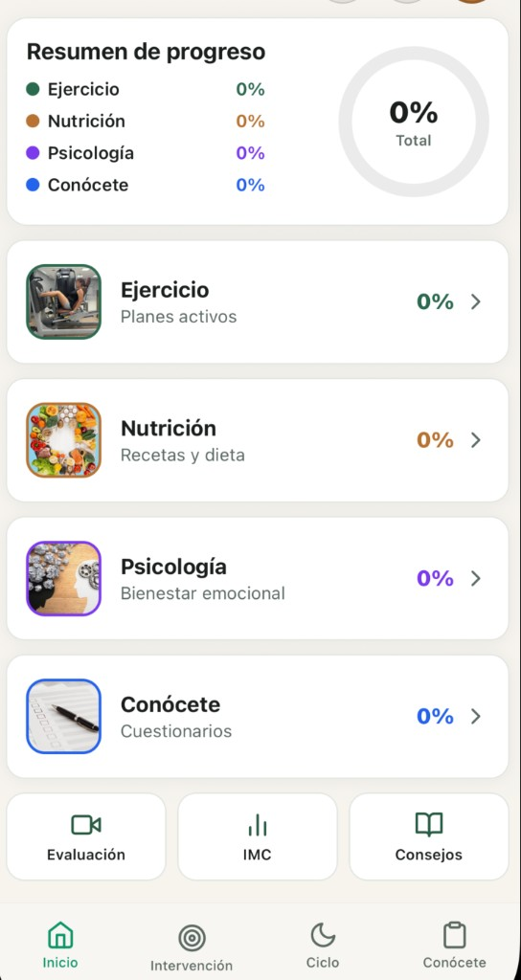The height and width of the screenshot is (980, 521).
Task: Open the Consejos open-book icon
Action: [428, 825]
